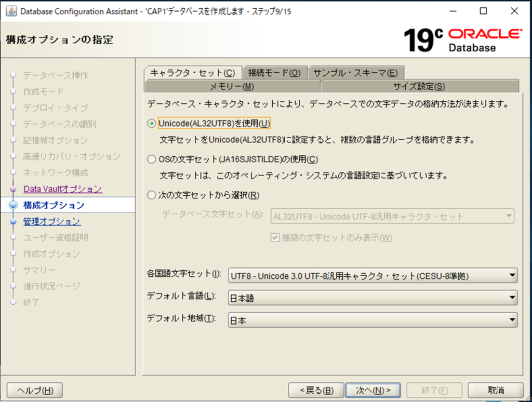
Task: Click the 次へ(N) button
Action: point(373,390)
